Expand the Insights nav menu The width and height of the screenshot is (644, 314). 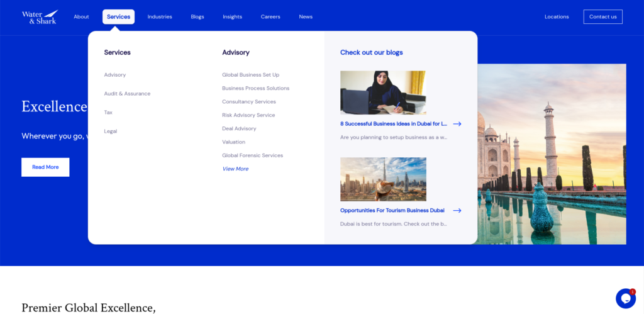232,17
